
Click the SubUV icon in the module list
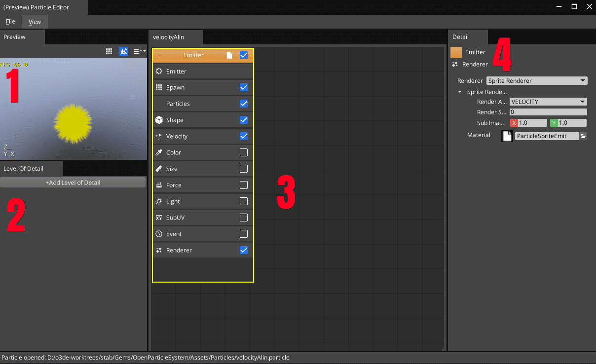[x=159, y=218]
